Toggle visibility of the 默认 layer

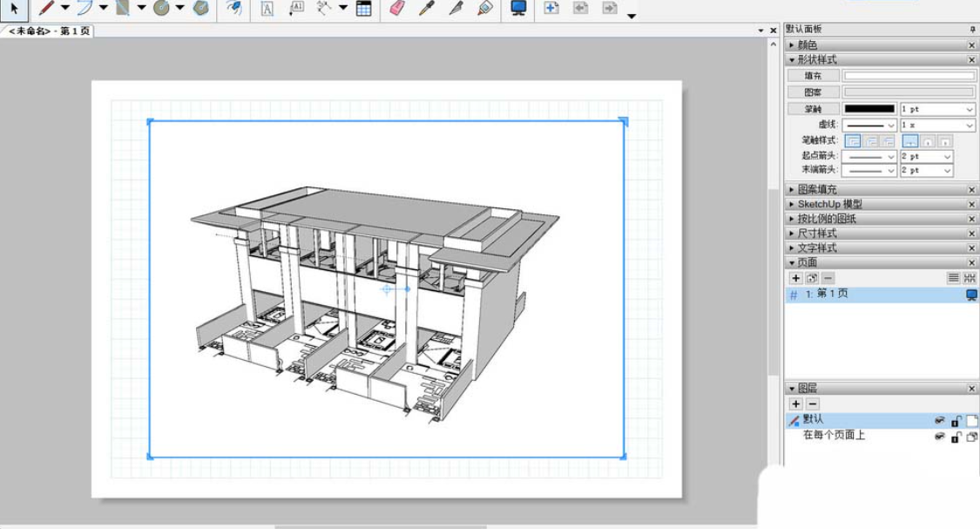coord(939,420)
